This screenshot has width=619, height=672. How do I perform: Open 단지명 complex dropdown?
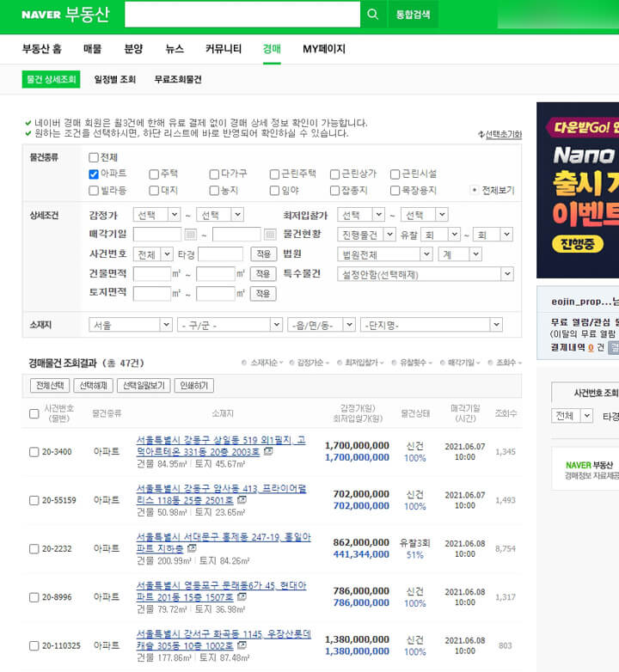tap(432, 325)
